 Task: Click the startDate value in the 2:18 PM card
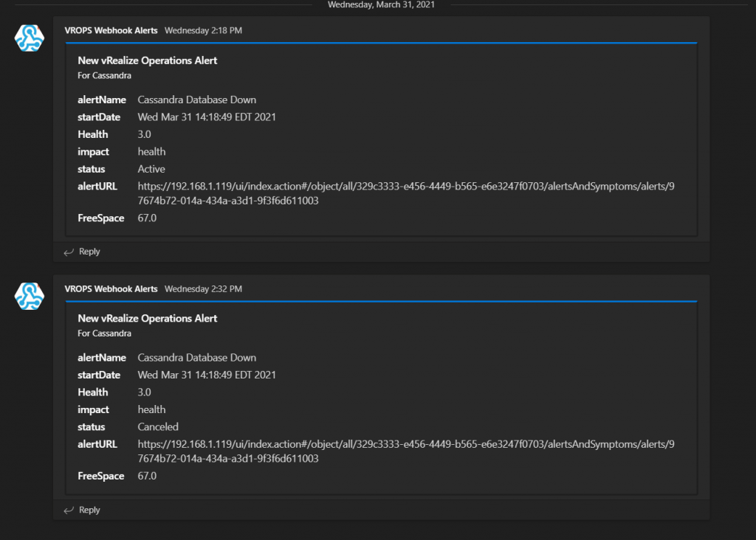(x=207, y=117)
